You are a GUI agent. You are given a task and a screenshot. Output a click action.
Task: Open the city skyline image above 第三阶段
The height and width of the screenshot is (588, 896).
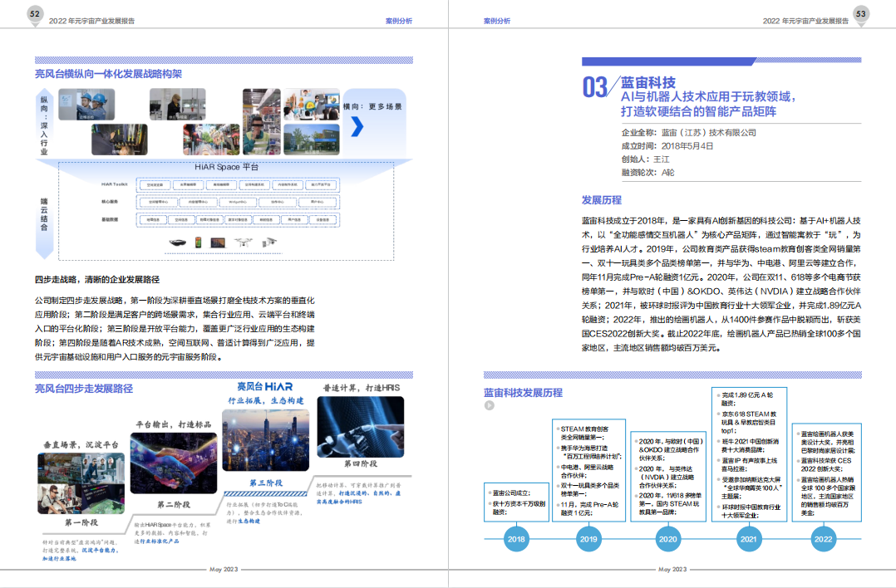pos(266,440)
